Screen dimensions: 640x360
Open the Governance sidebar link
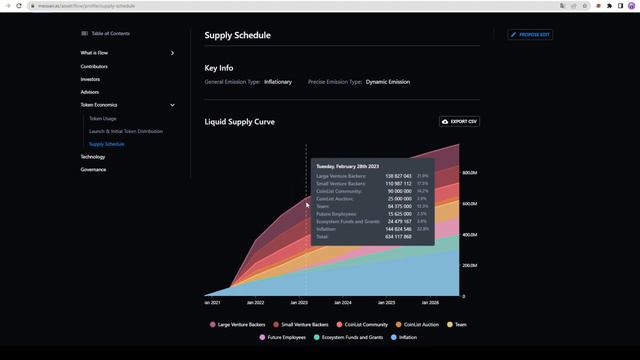(x=93, y=169)
